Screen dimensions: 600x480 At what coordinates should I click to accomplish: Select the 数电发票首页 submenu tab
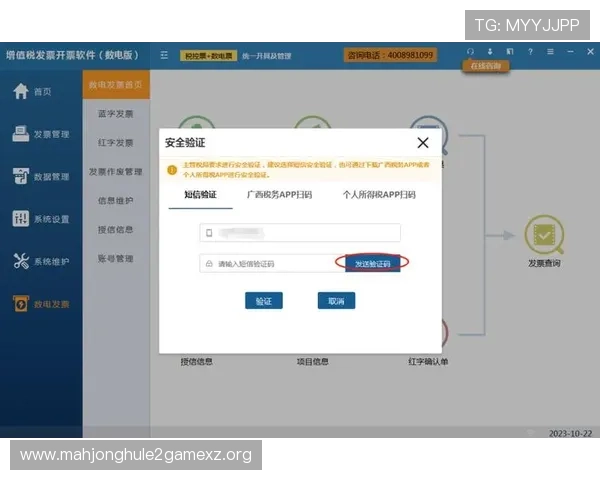116,85
